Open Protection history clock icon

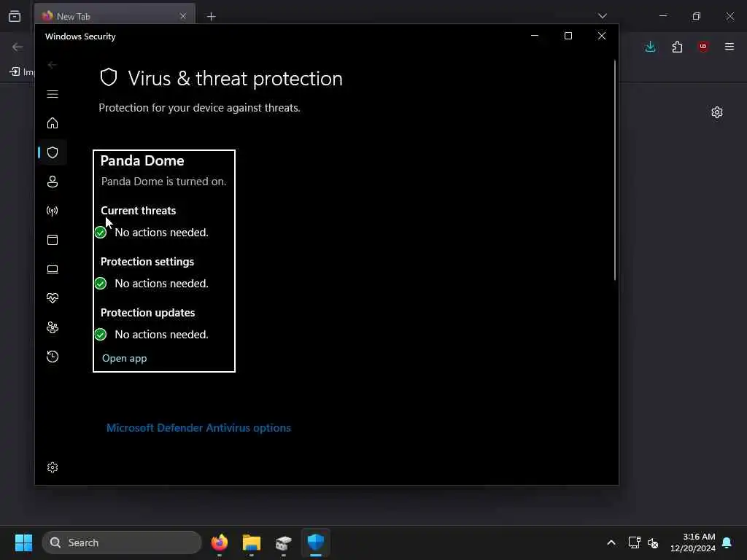click(x=53, y=356)
